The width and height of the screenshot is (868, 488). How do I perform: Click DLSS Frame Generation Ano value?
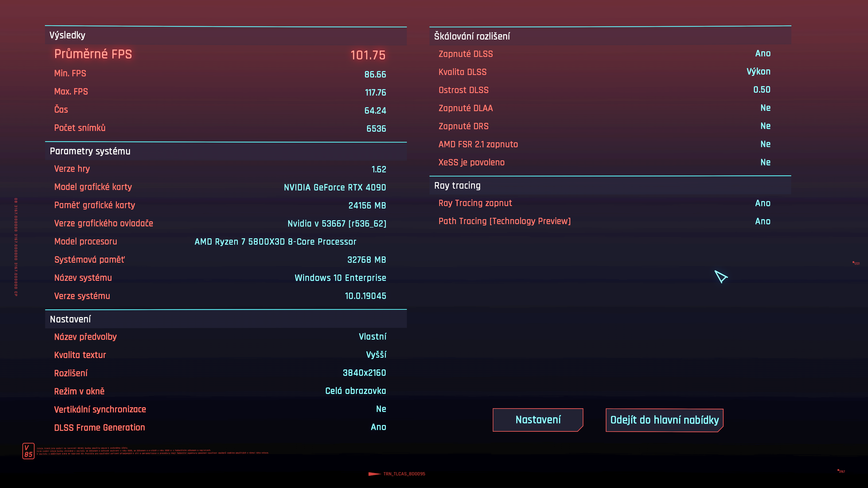pos(378,427)
